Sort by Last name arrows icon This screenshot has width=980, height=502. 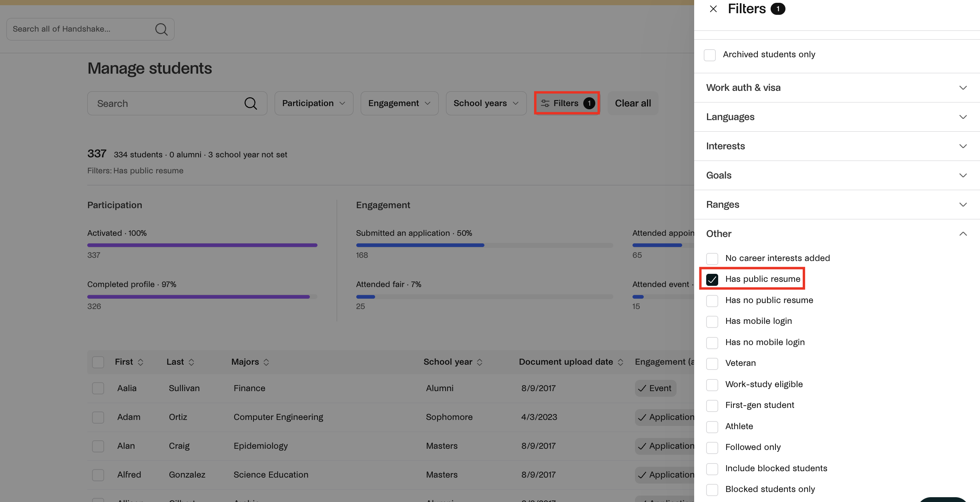(191, 362)
